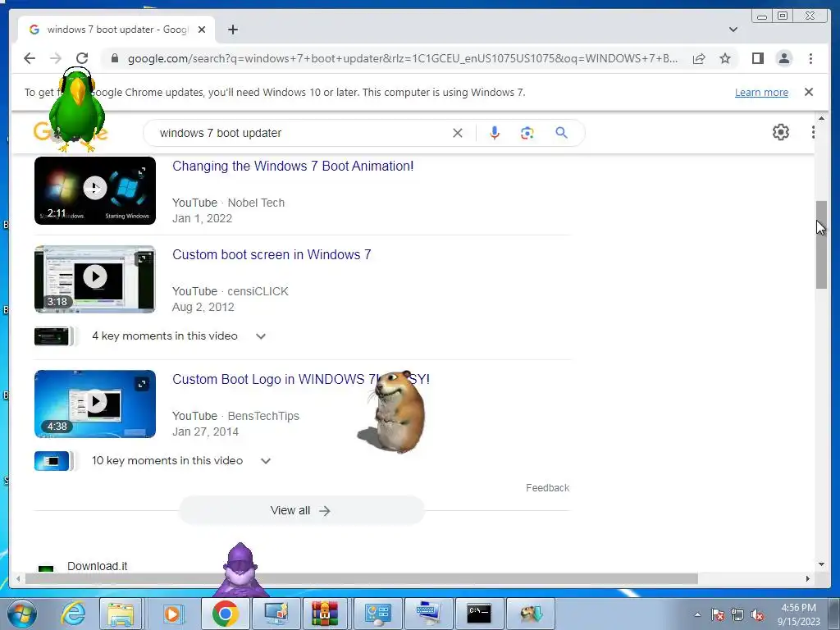Viewport: 840px width, 630px height.
Task: Click the address bar URL
Action: coord(402,58)
